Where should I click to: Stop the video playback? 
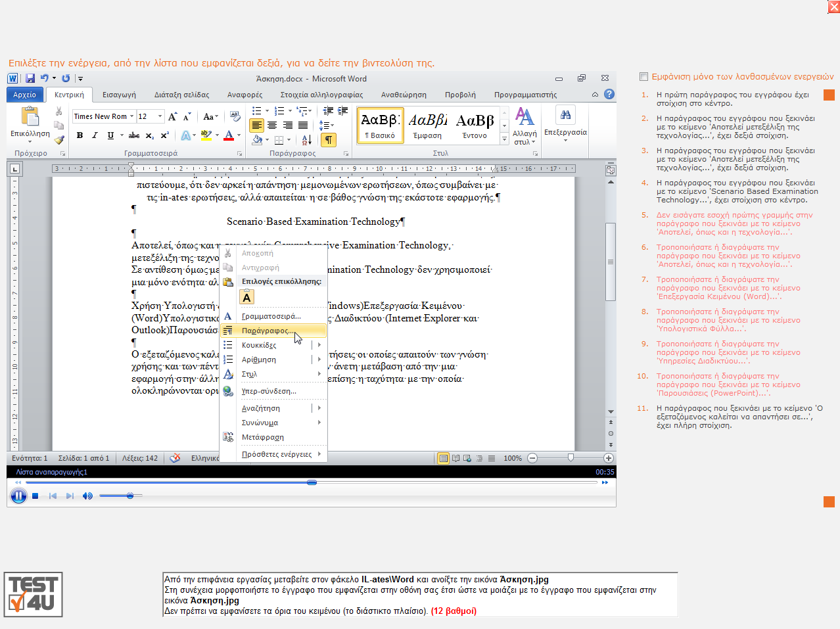pyautogui.click(x=35, y=496)
